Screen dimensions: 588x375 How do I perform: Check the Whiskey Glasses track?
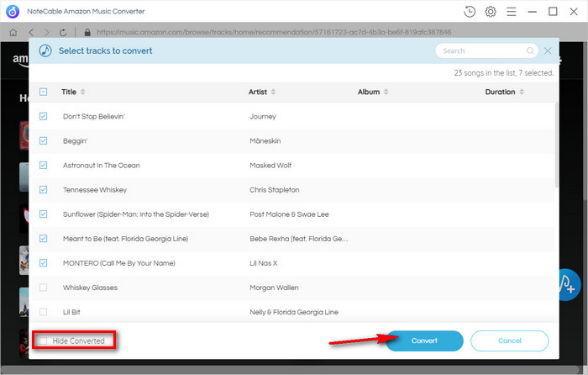(43, 288)
